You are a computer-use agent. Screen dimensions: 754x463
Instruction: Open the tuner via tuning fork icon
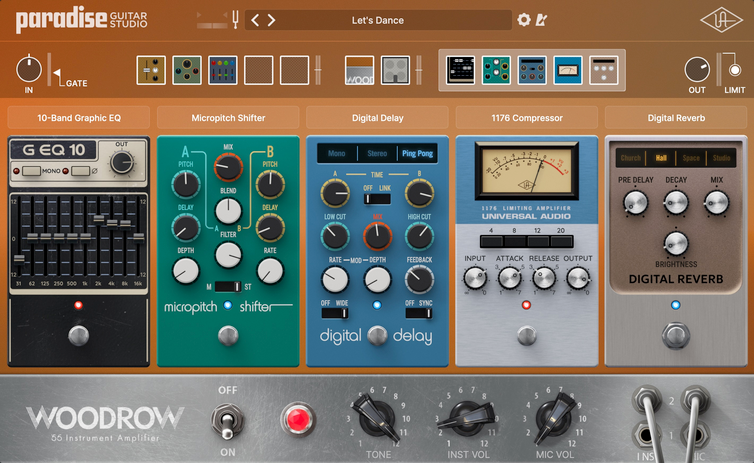(234, 19)
